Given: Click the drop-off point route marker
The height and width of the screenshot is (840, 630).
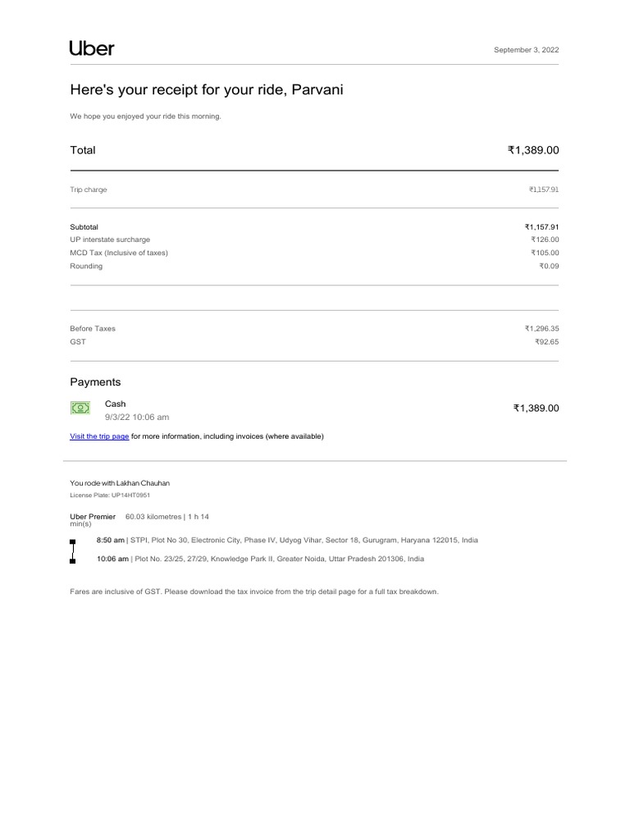Looking at the screenshot, I should coord(73,561).
